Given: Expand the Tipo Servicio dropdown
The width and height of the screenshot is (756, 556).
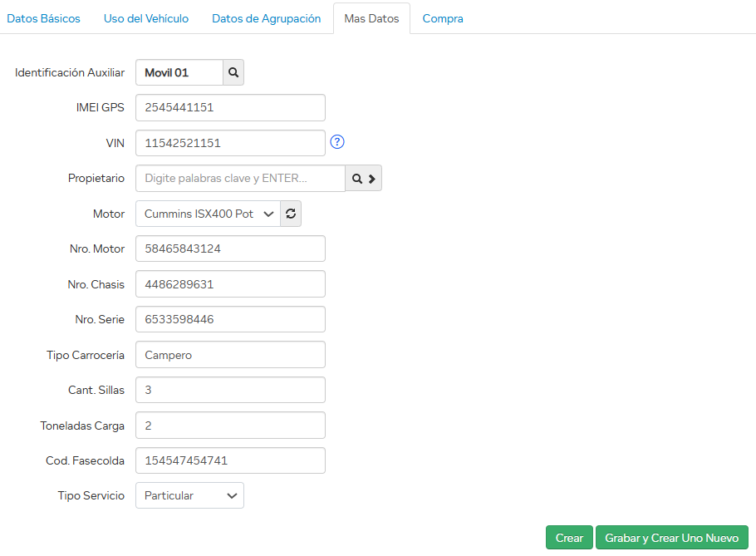Looking at the screenshot, I should 189,495.
